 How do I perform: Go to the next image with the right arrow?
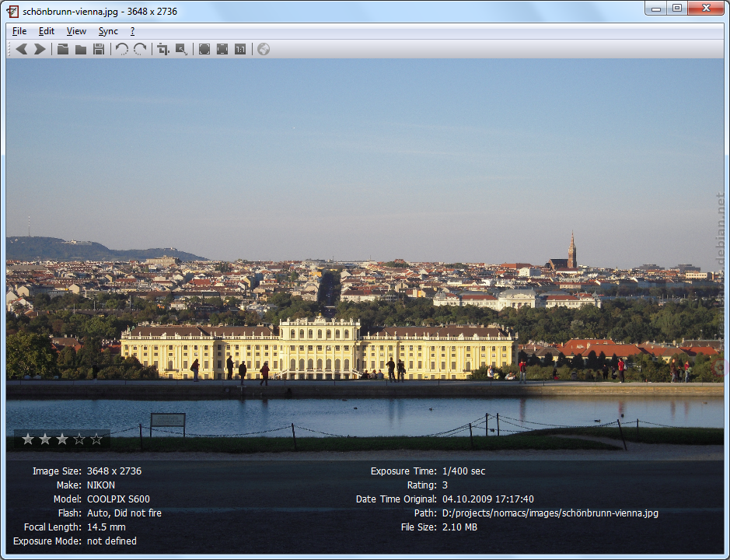pos(40,49)
